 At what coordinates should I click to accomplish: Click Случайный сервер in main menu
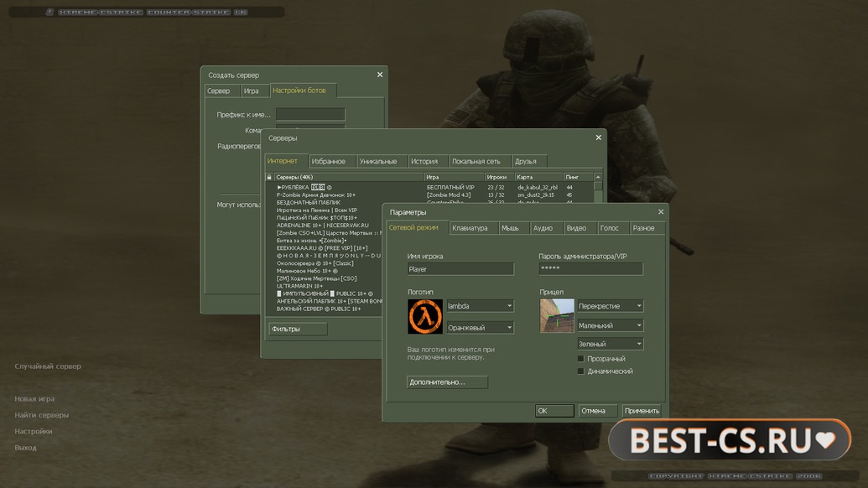[48, 366]
